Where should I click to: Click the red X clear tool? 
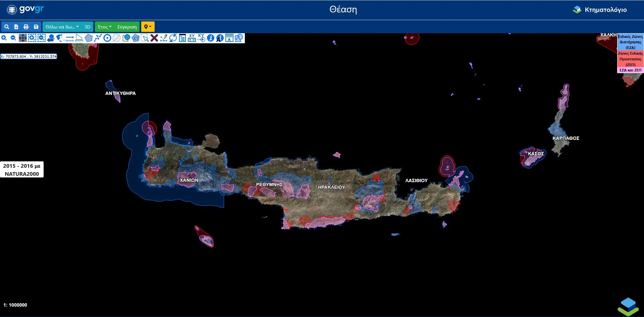click(x=154, y=38)
